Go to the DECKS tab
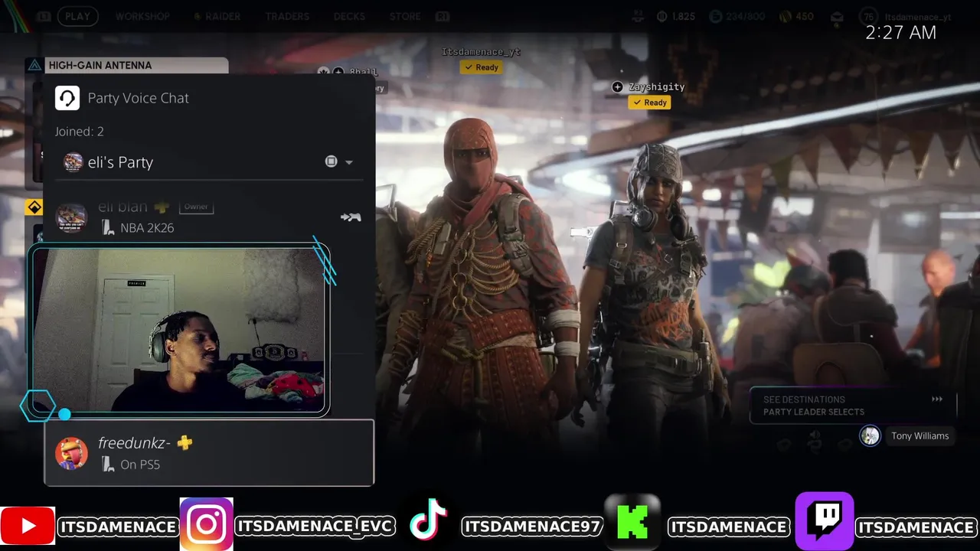Image resolution: width=980 pixels, height=551 pixels. 349,16
